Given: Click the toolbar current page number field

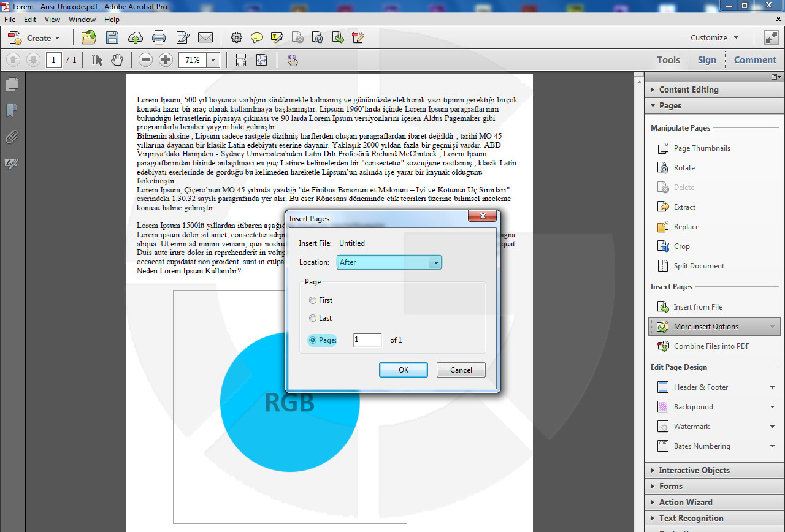Looking at the screenshot, I should (x=53, y=60).
